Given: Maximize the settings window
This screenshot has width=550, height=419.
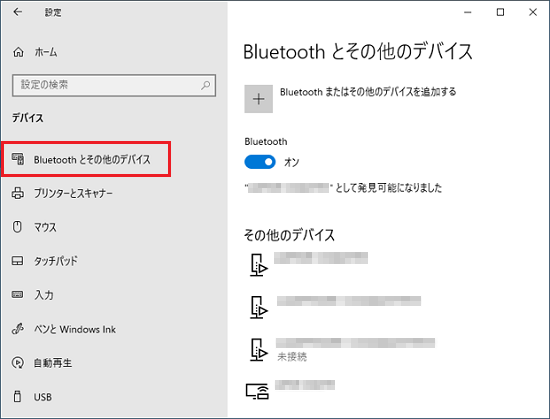Looking at the screenshot, I should [500, 12].
